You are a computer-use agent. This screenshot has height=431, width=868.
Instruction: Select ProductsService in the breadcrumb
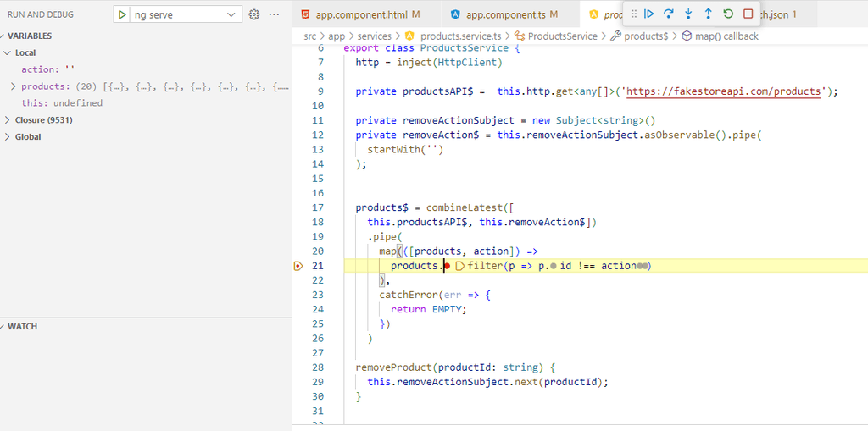coord(562,36)
